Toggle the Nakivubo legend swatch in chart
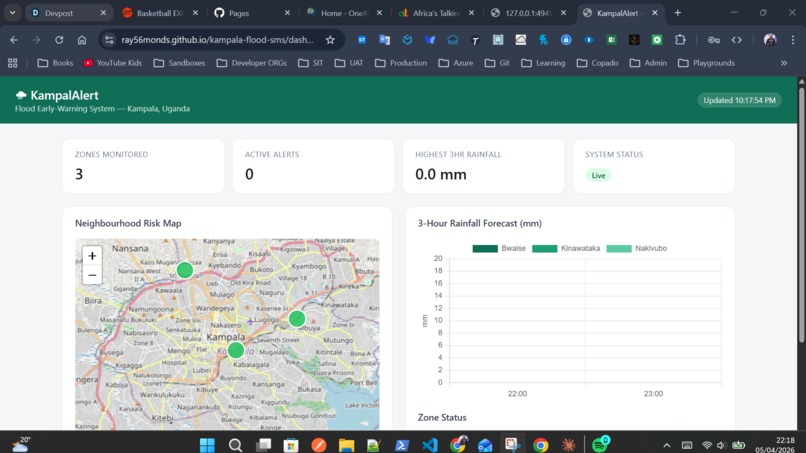The image size is (806, 453). [619, 248]
